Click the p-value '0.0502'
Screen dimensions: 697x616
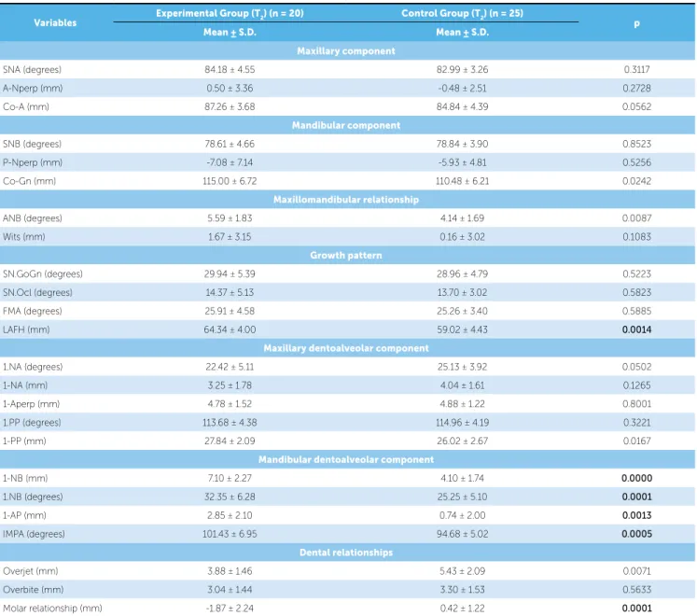pyautogui.click(x=636, y=367)
